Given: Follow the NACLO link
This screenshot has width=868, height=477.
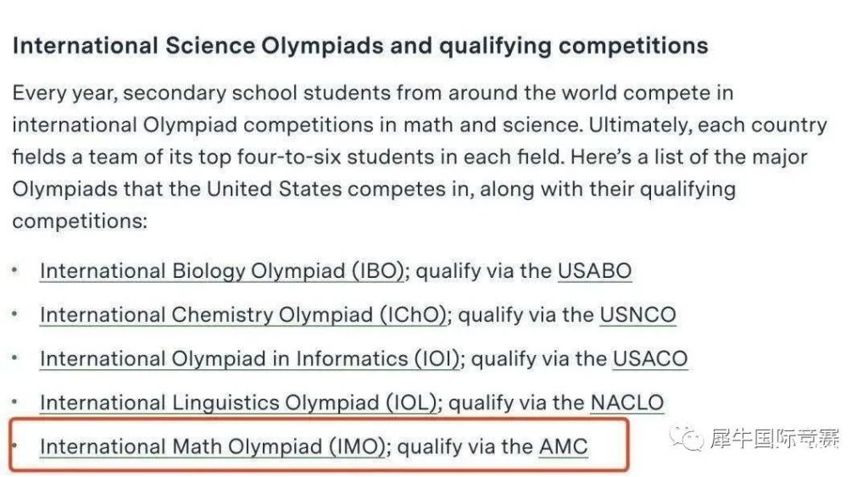Looking at the screenshot, I should click(627, 402).
